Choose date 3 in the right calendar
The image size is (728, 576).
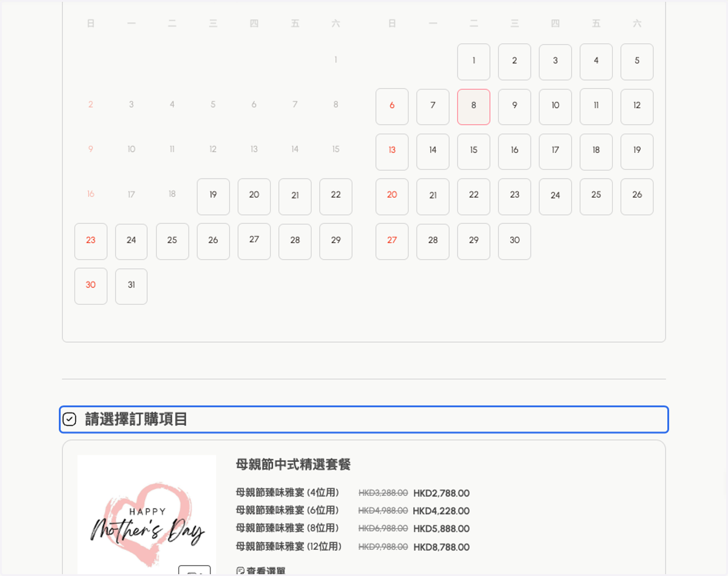click(x=555, y=62)
